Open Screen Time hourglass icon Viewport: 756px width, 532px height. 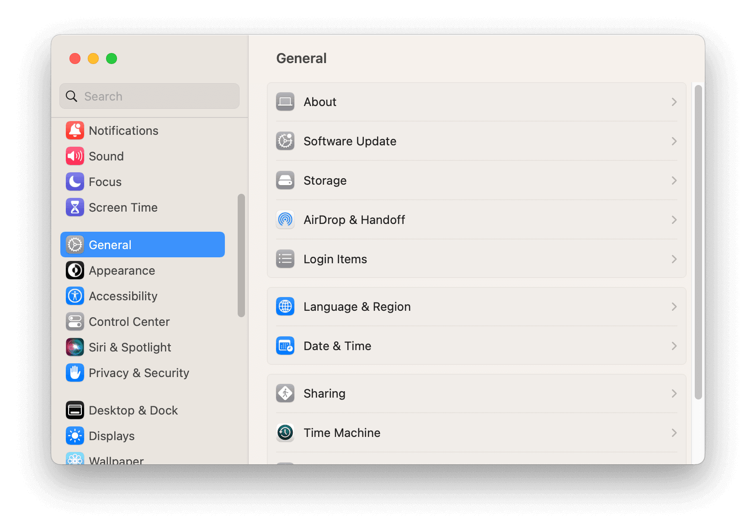pos(75,207)
